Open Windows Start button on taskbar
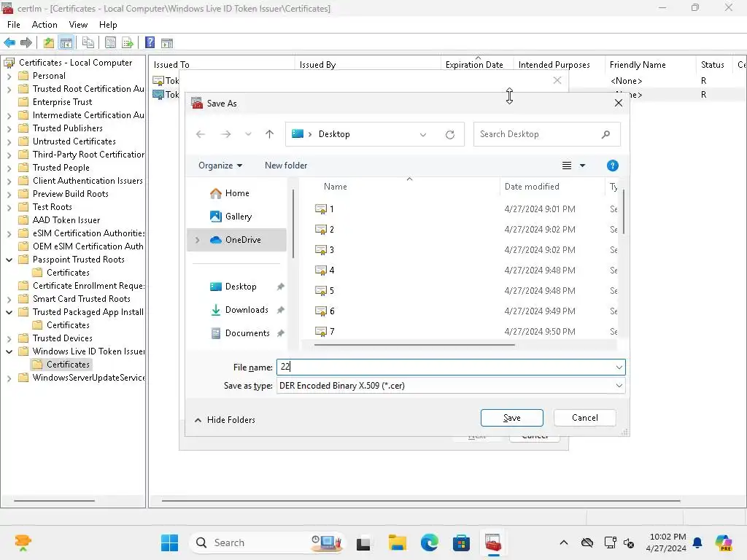747x560 pixels. coord(169,542)
